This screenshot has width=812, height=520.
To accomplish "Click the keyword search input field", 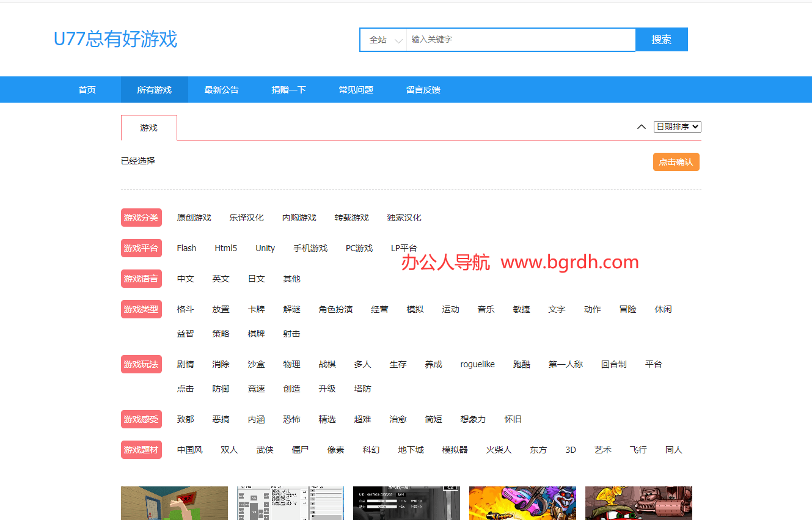I will 521,40.
